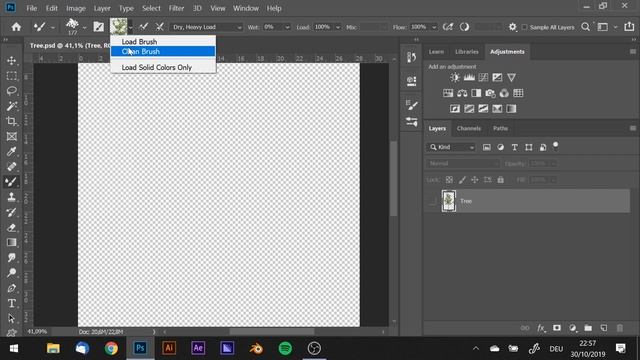Select the Path Selection tool

(11, 318)
